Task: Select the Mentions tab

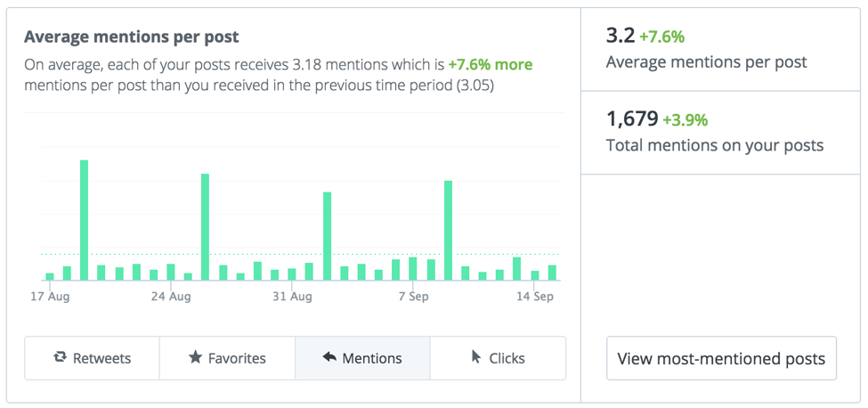Action: [x=362, y=358]
